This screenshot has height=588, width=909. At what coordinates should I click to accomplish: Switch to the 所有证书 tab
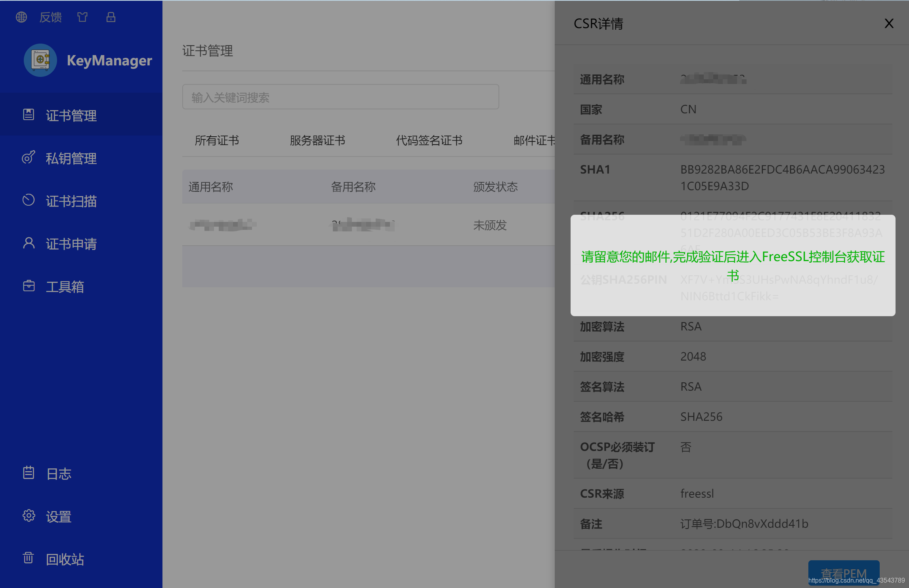tap(217, 140)
